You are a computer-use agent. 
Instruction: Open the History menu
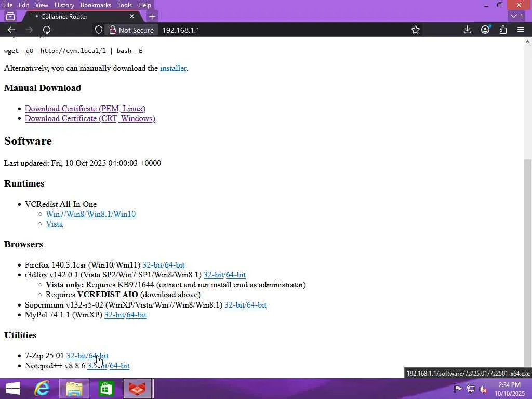tap(64, 5)
